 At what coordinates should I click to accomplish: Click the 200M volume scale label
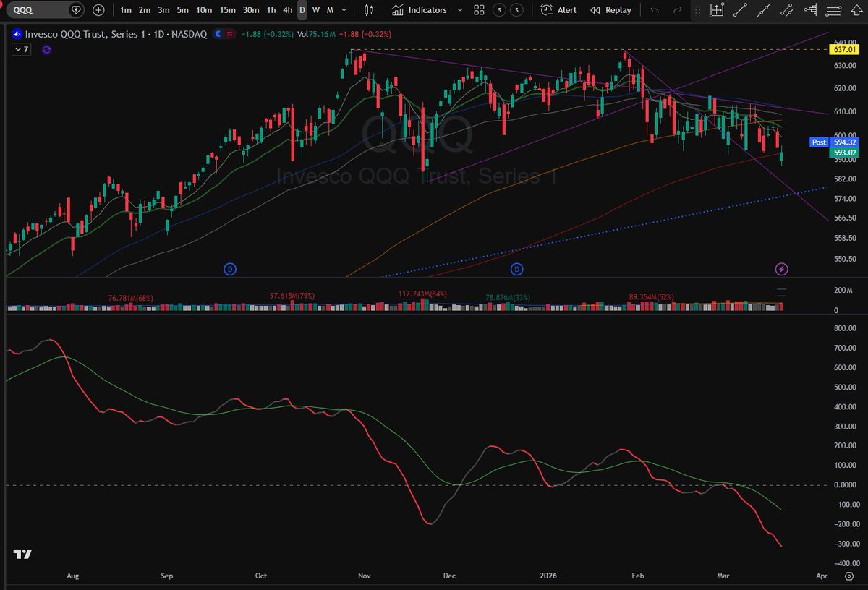click(x=843, y=290)
